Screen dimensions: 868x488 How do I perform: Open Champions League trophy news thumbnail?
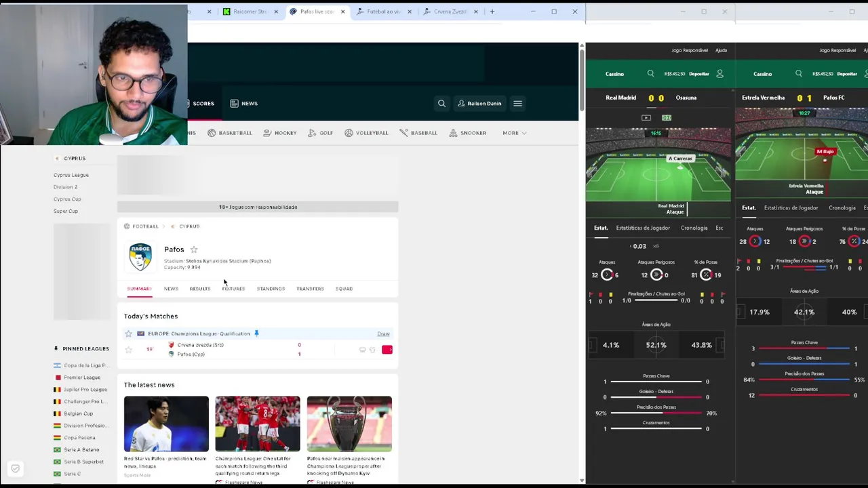pos(349,424)
